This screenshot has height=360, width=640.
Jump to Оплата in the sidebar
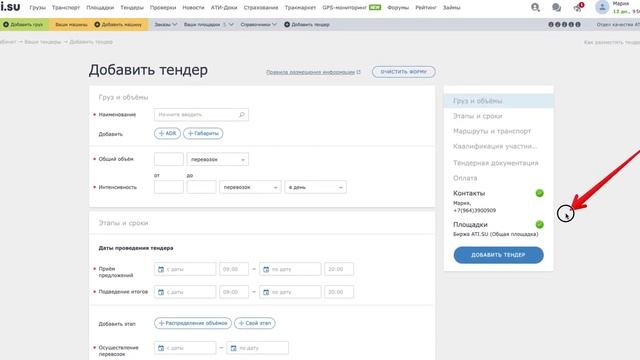point(465,178)
